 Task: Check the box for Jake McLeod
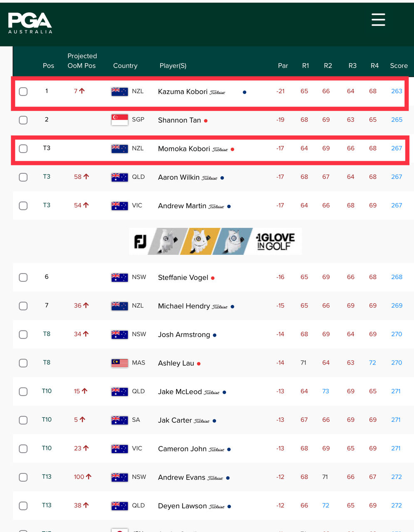(23, 392)
